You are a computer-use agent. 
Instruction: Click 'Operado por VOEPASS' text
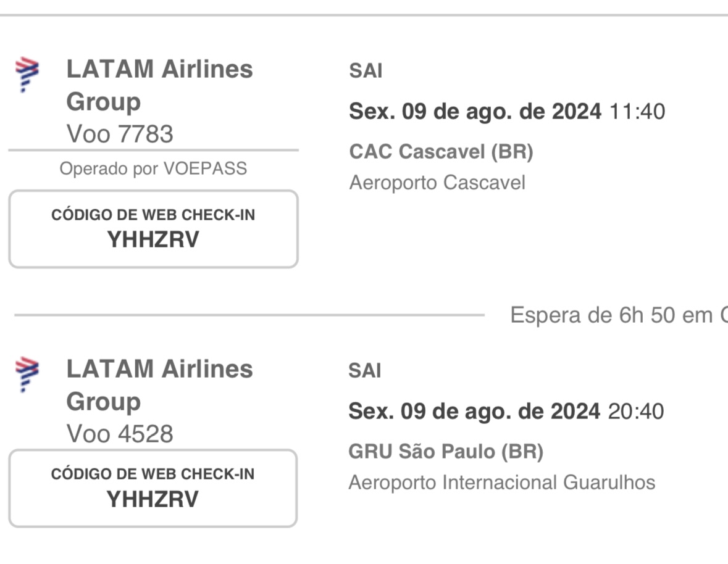point(153,169)
